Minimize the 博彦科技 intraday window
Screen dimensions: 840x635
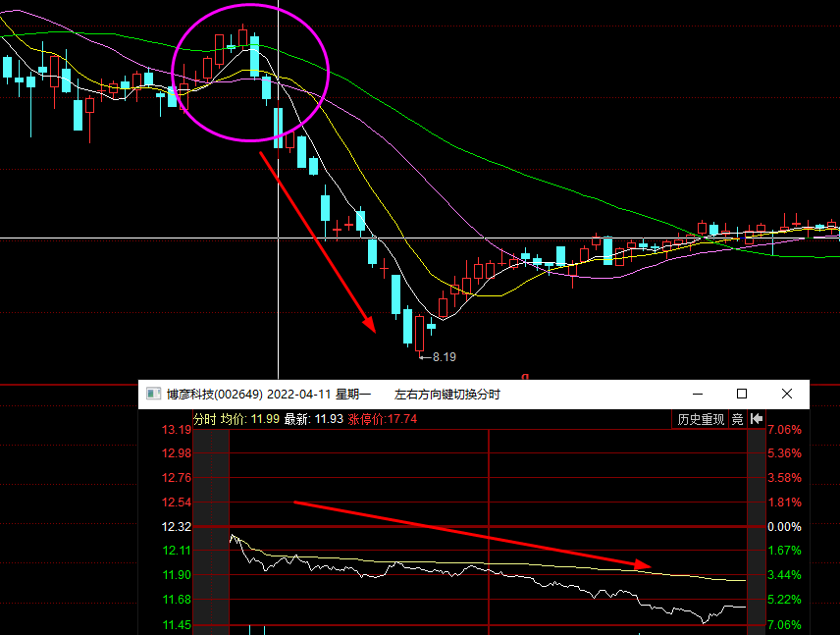click(698, 394)
